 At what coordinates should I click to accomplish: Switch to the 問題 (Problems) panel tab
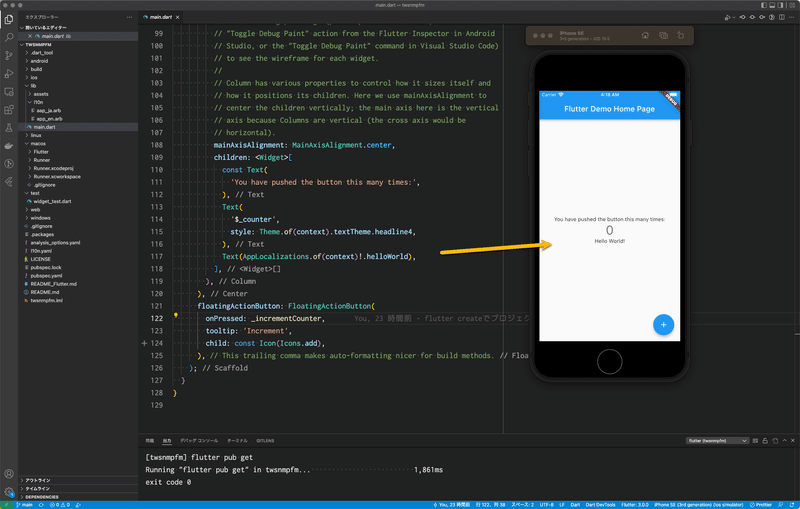pyautogui.click(x=149, y=441)
